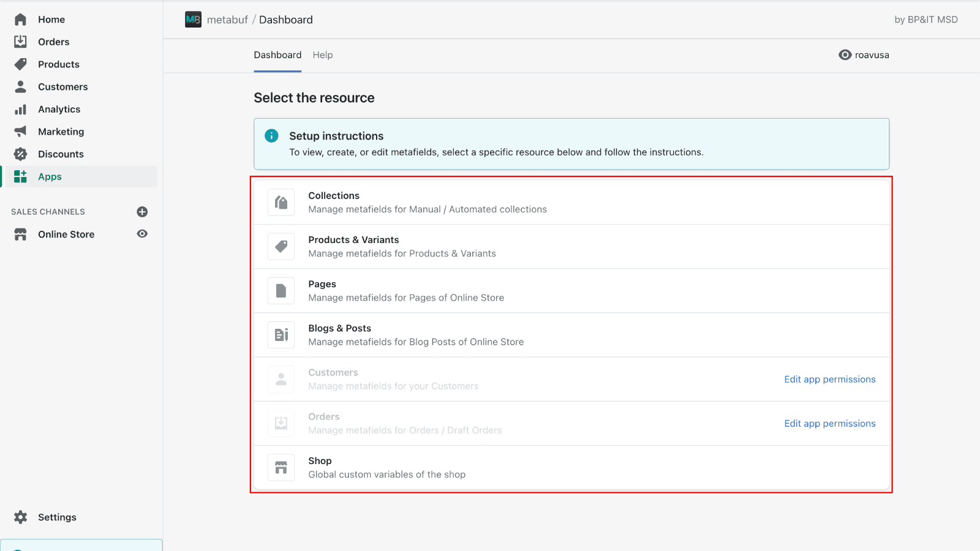Open the Discounts icon
Screen dimensions: 980x551
20,154
